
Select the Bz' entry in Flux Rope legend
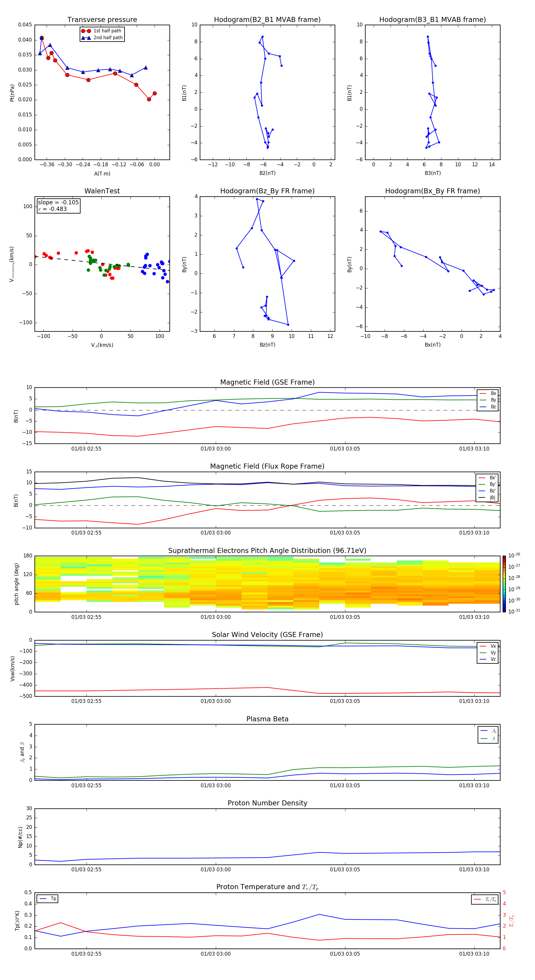coord(487,491)
